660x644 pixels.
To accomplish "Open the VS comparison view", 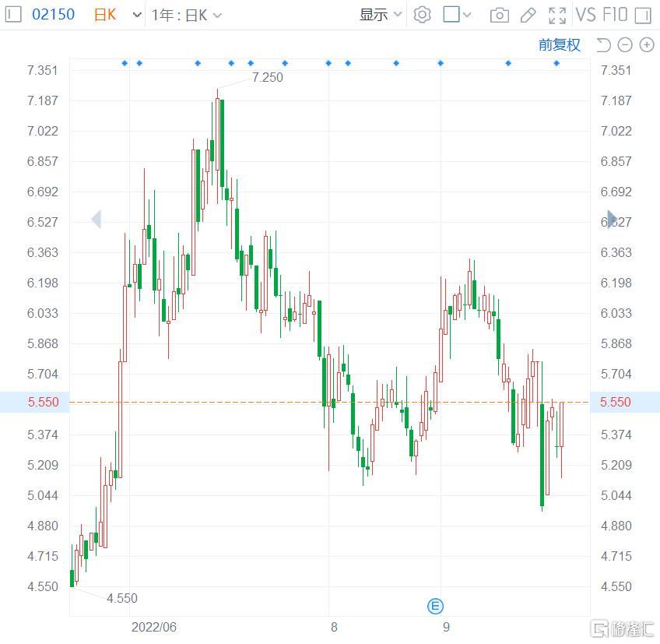I will [x=586, y=15].
